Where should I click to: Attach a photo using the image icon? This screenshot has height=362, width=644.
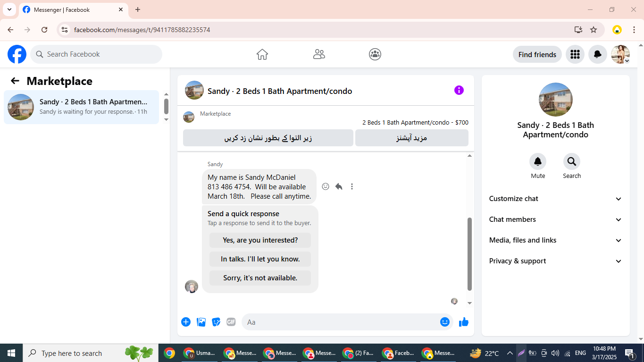tap(201, 322)
